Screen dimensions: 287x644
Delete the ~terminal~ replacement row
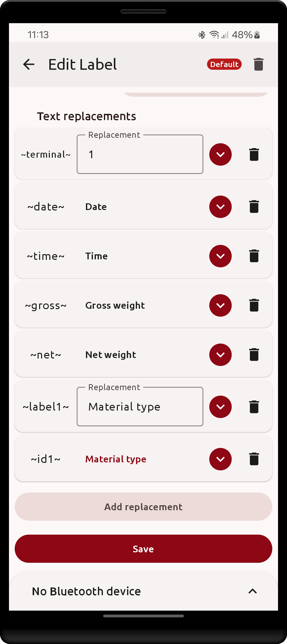tap(254, 154)
